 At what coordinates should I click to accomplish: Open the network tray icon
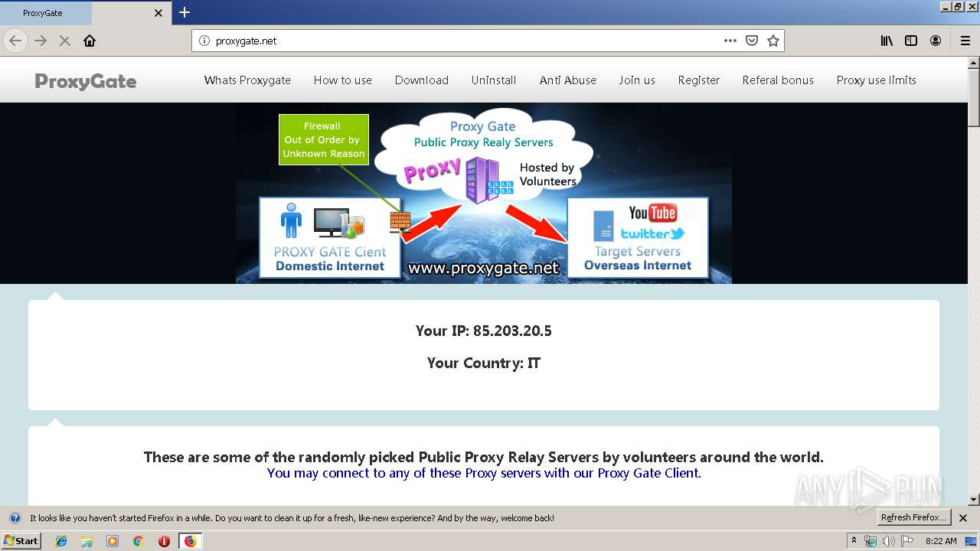click(871, 541)
